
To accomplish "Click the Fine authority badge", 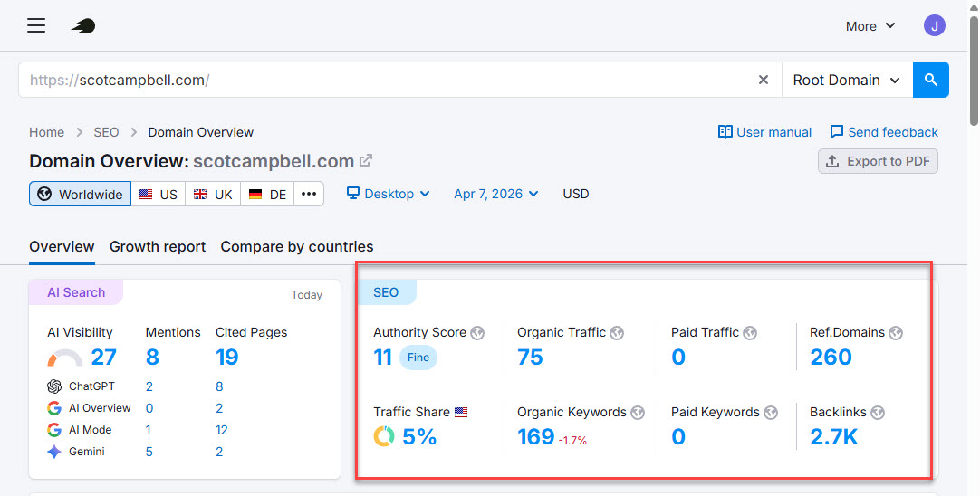I will [x=418, y=358].
